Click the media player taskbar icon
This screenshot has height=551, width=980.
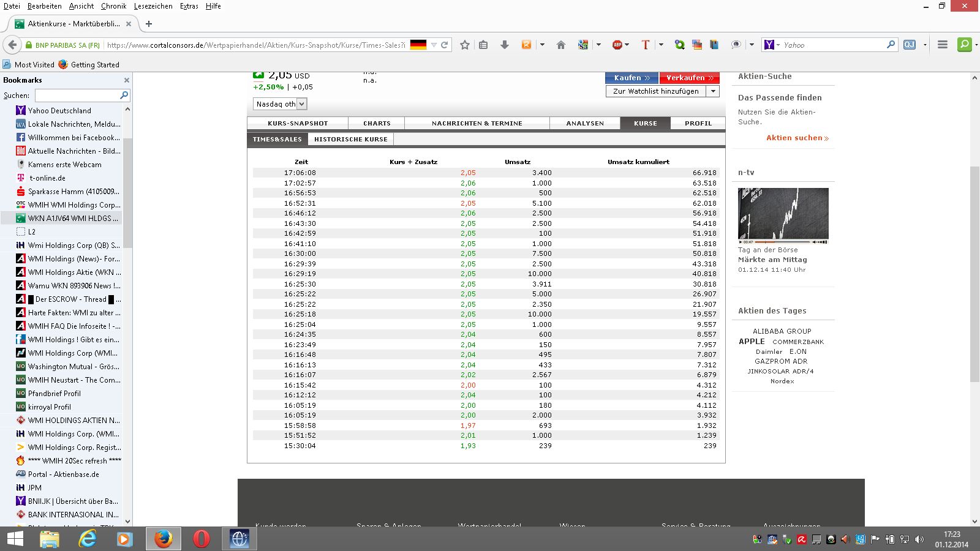[125, 539]
